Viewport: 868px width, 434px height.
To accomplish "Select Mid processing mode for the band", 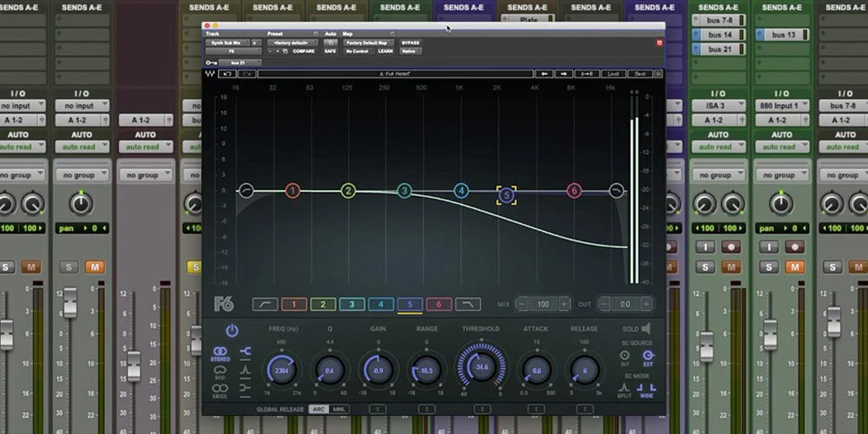I will pyautogui.click(x=220, y=372).
